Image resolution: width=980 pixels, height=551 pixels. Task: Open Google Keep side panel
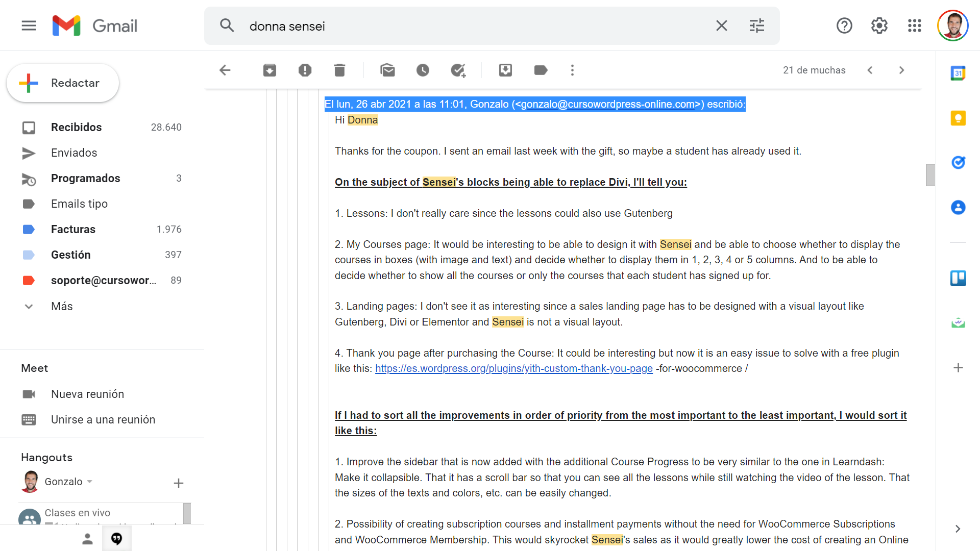pos(958,118)
